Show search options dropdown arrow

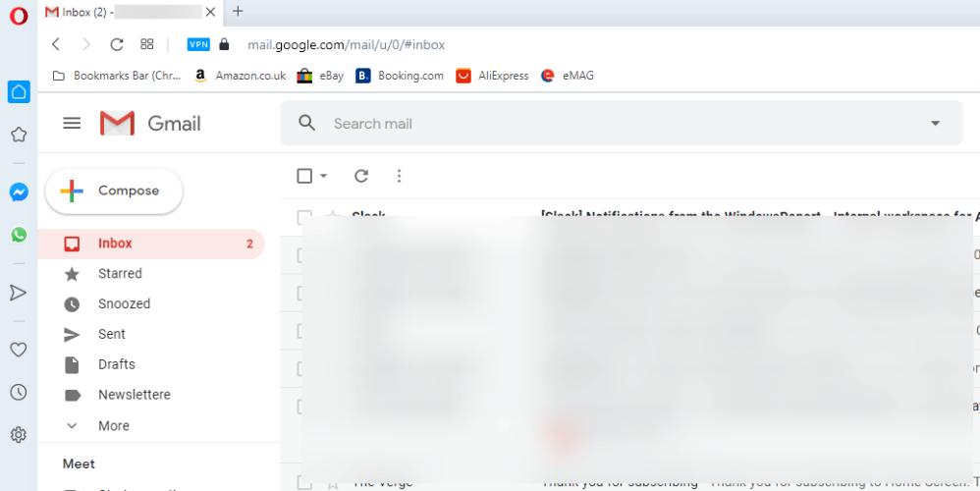point(935,123)
